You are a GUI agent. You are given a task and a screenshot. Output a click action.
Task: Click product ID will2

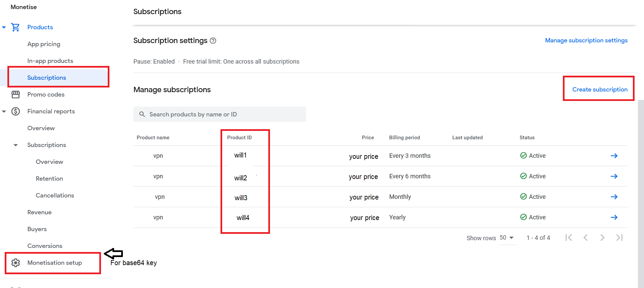pos(241,178)
